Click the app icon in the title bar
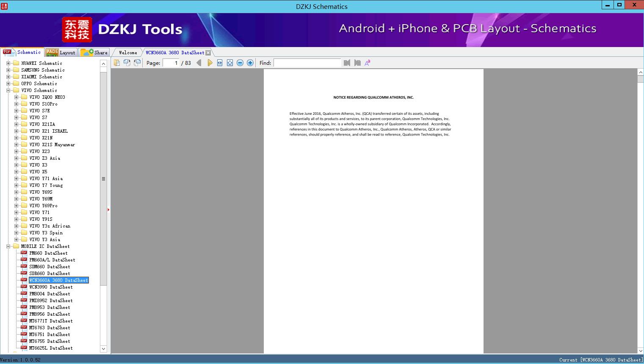The height and width of the screenshot is (364, 644). tap(4, 6)
